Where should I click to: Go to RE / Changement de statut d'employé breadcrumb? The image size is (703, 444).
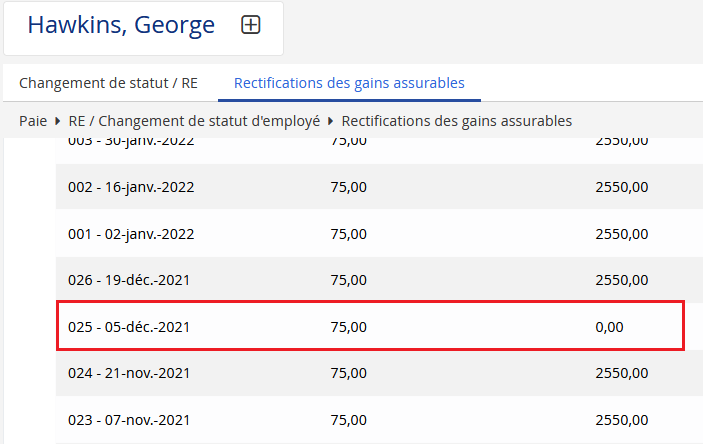point(194,121)
